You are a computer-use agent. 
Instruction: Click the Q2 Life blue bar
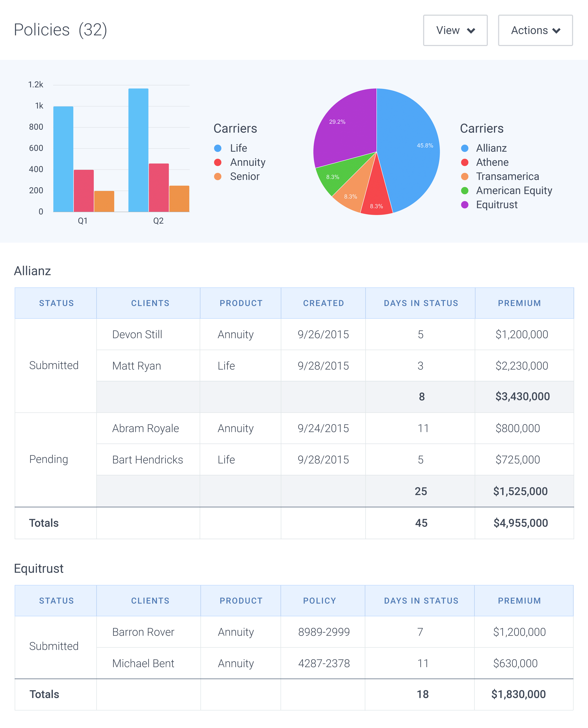tap(138, 150)
